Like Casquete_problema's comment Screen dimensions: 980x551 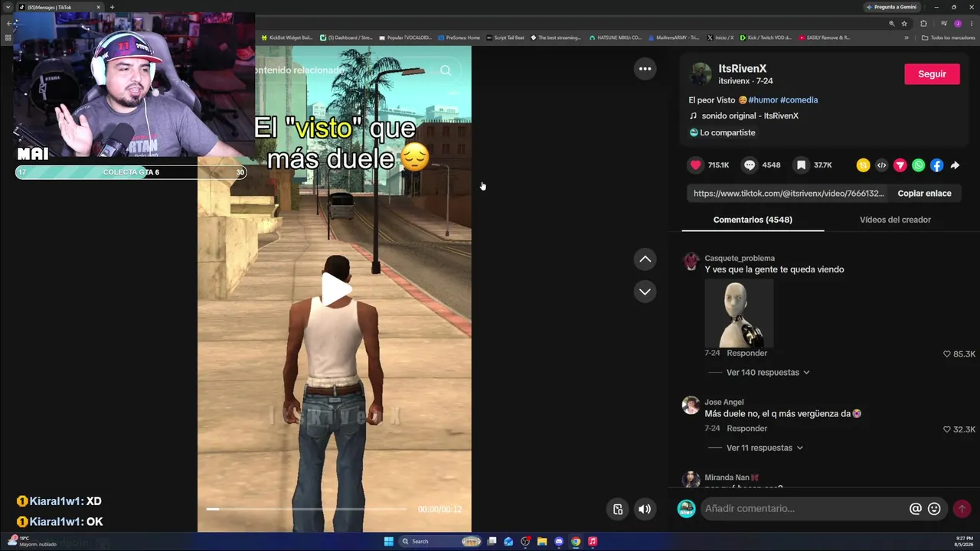(x=947, y=354)
